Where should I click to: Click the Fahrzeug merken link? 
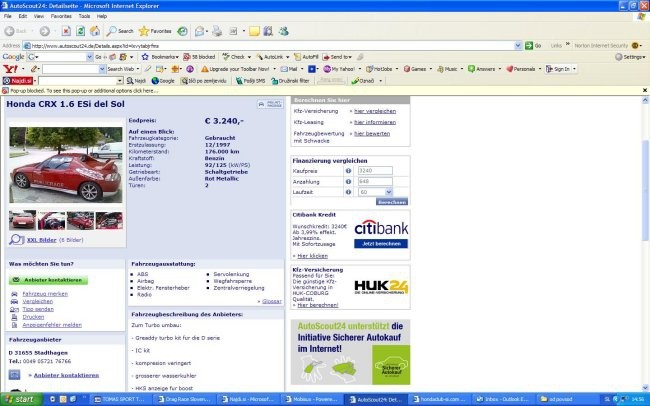45,294
